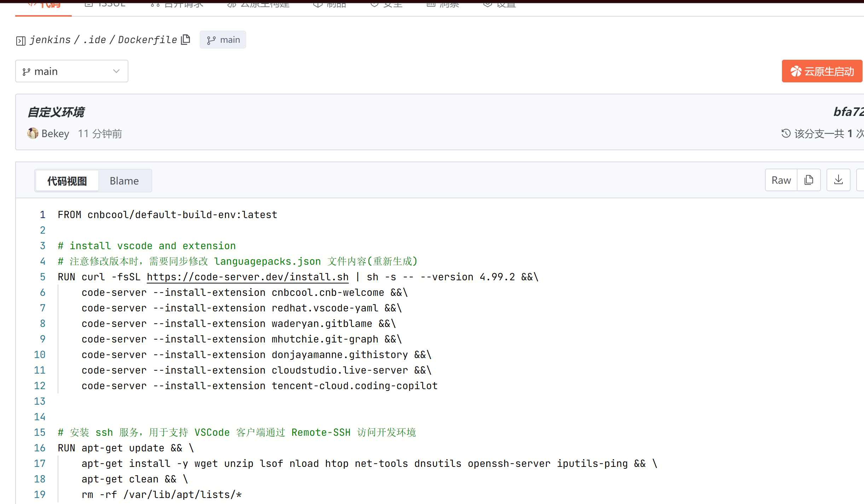Viewport: 864px width, 504px height.
Task: Click chevron arrow in branch selector
Action: click(x=116, y=71)
